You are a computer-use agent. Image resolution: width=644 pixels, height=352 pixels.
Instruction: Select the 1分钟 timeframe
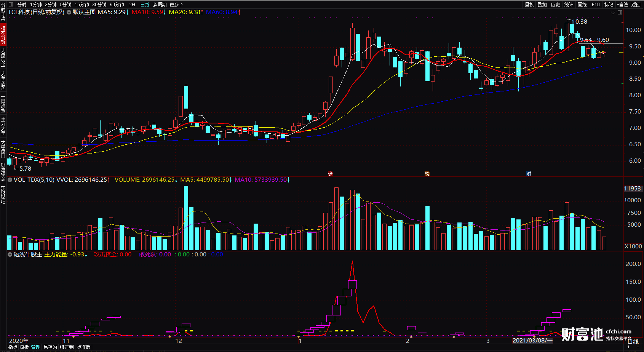(x=36, y=5)
